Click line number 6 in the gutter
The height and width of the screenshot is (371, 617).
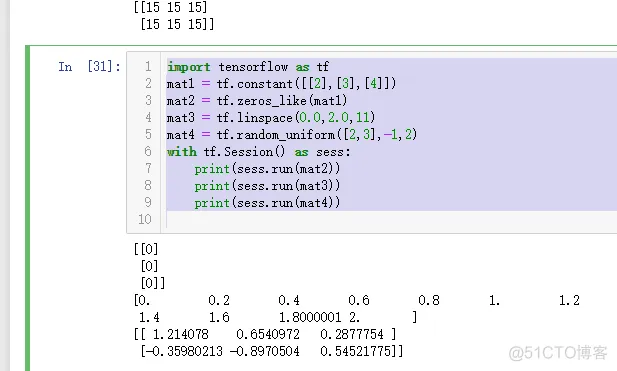coord(148,151)
